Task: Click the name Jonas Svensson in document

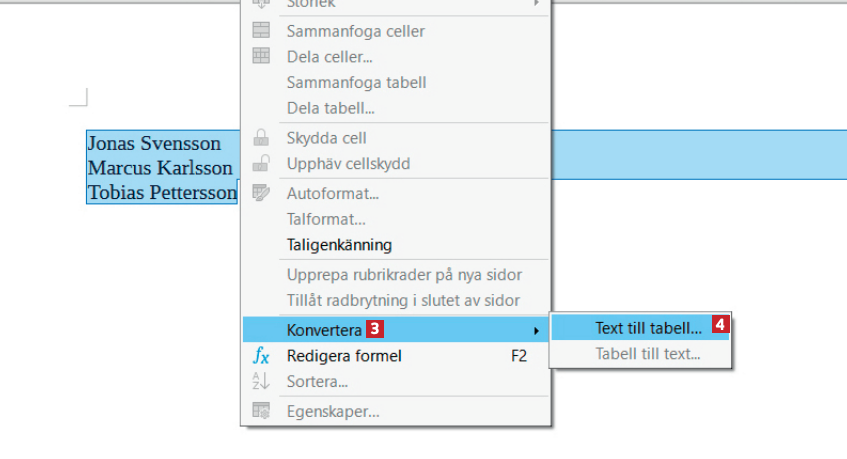Action: coord(154,144)
